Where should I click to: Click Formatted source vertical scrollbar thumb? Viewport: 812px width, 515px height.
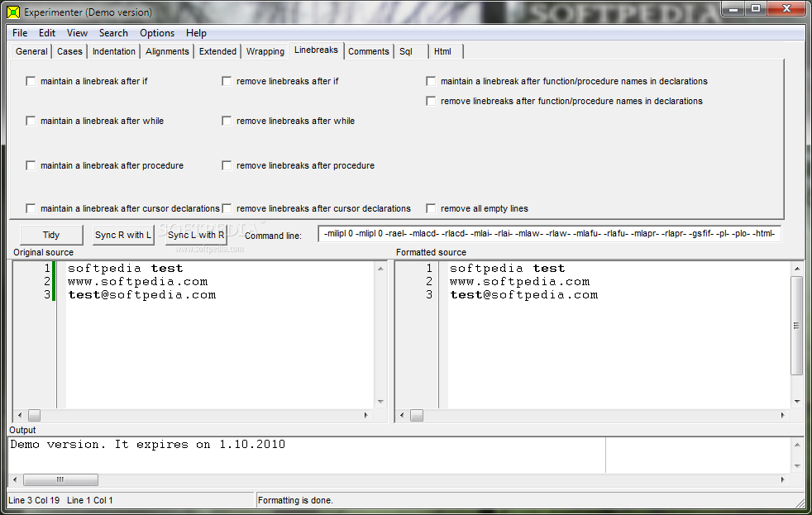coord(797,326)
